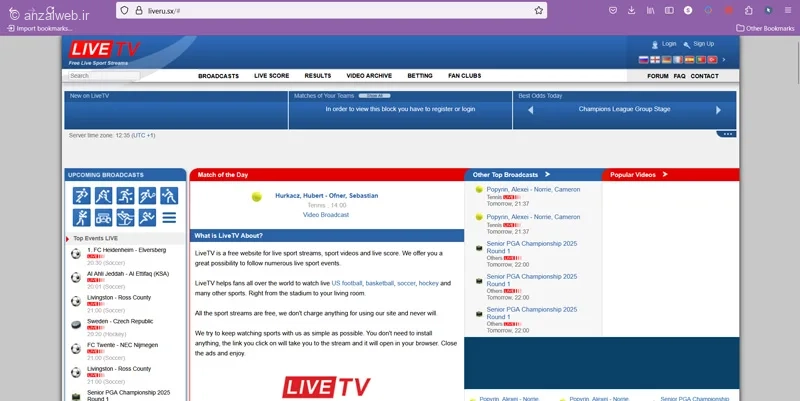This screenshot has width=800, height=401.
Task: Click the liveru.sx address bar
Action: click(x=332, y=10)
